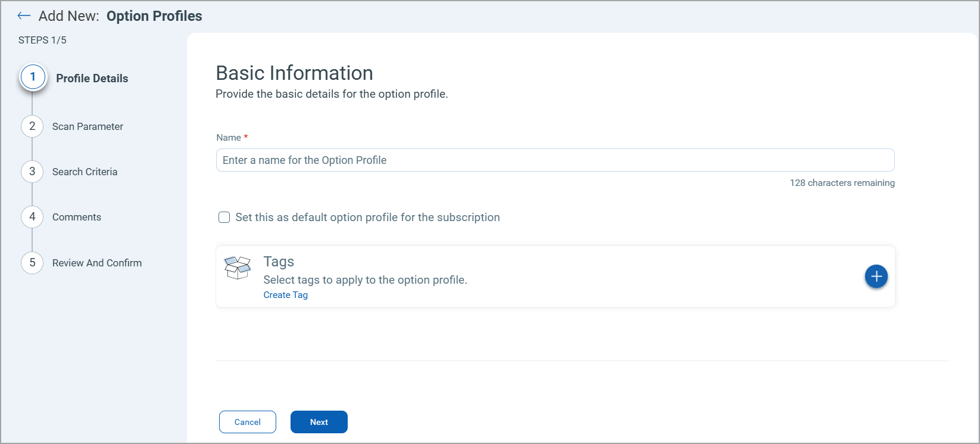Select step 1 circle for Profile Details

coord(33,77)
